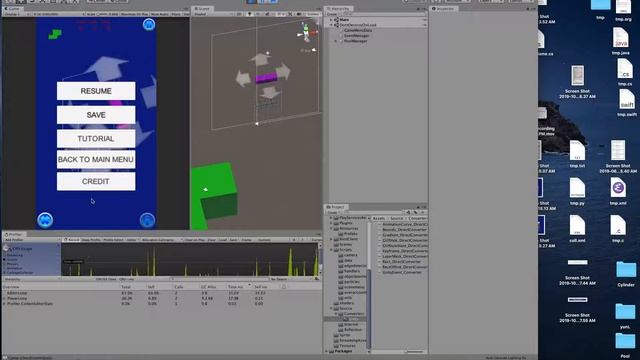Open the Gizmos menu in Scene view
640x360 pixels.
tap(312, 14)
